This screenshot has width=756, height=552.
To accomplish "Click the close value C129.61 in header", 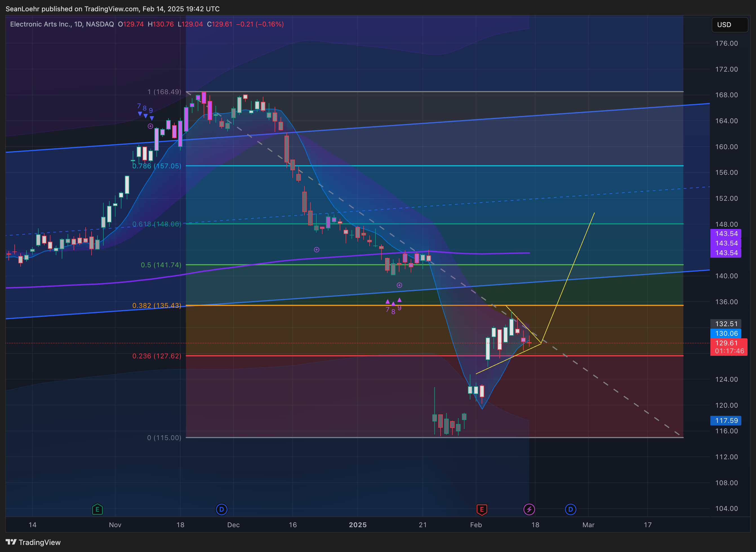I will (220, 24).
